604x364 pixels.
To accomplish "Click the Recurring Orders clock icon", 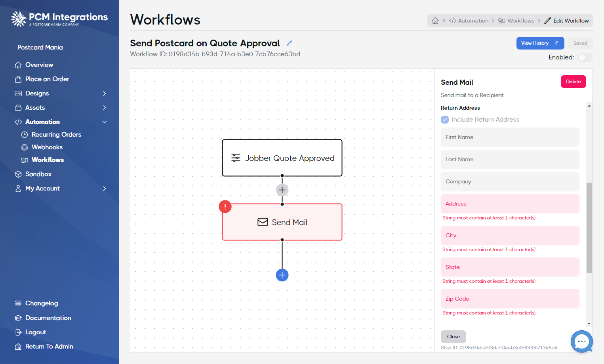I will click(x=25, y=135).
